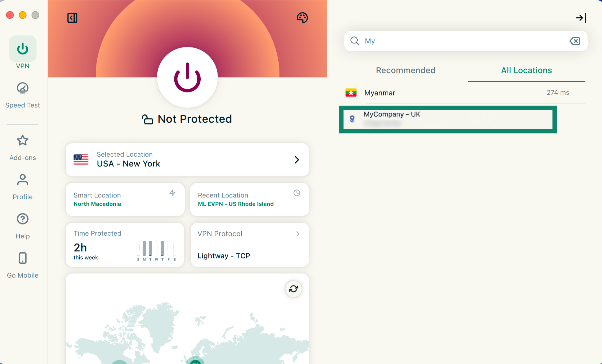Minimize the window with yellow button
Screen dimensions: 602x364
point(23,15)
